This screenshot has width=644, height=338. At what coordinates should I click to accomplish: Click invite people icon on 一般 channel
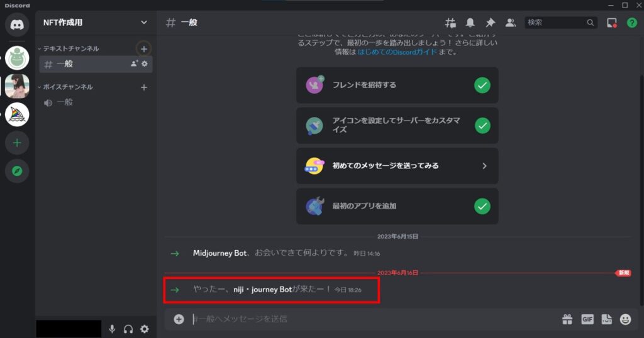click(134, 63)
